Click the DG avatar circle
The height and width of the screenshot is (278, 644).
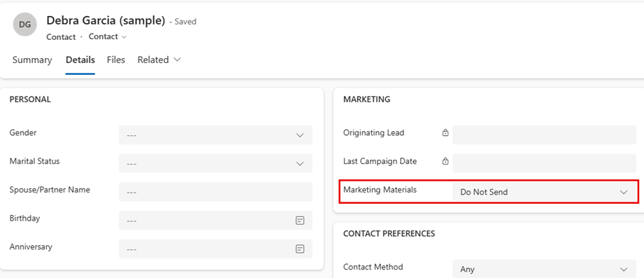(25, 25)
